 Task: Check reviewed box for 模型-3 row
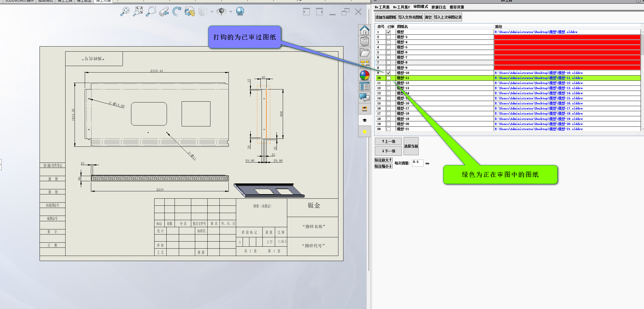(389, 37)
